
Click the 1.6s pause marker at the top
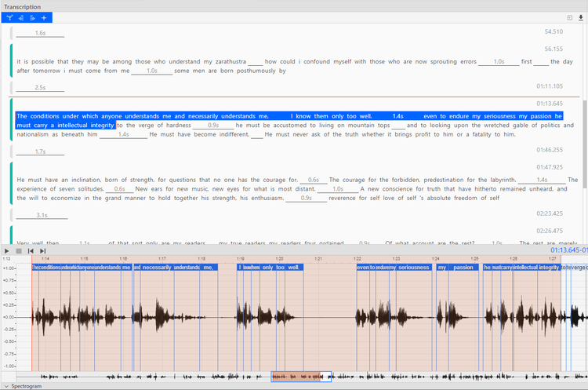click(40, 33)
